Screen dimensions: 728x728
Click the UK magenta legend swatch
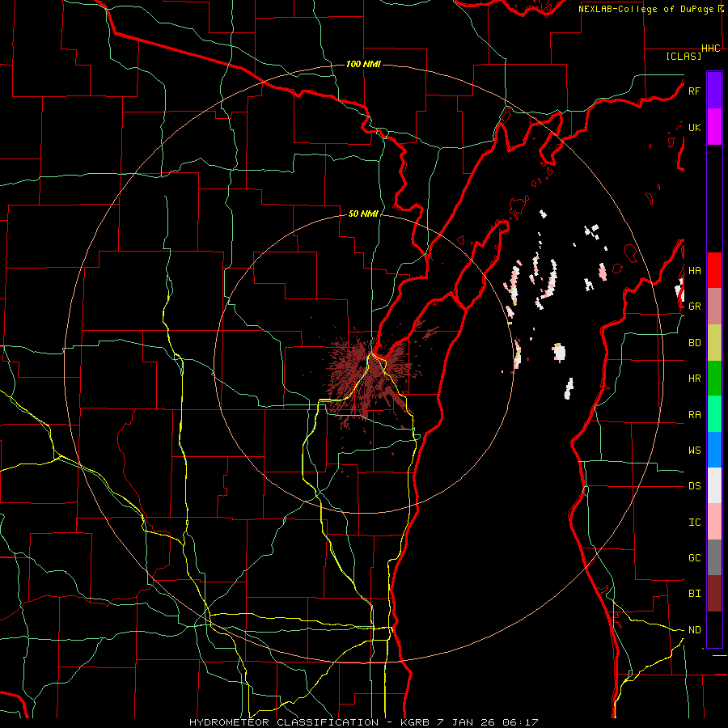(x=714, y=127)
